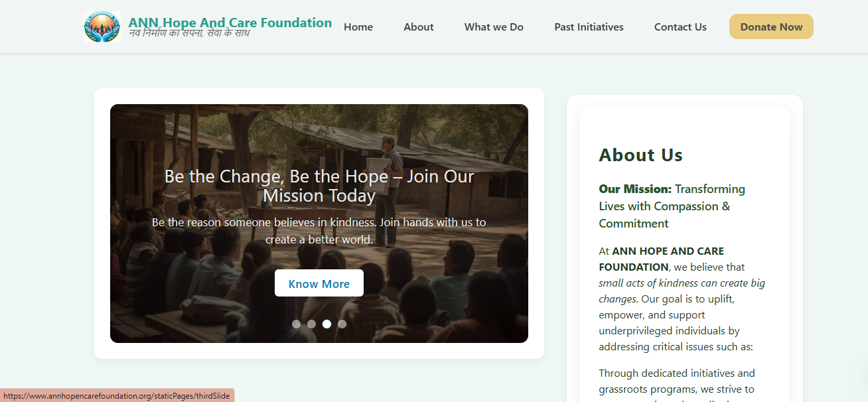This screenshot has height=402, width=868.
Task: Click the active third carousel dot
Action: pyautogui.click(x=326, y=324)
